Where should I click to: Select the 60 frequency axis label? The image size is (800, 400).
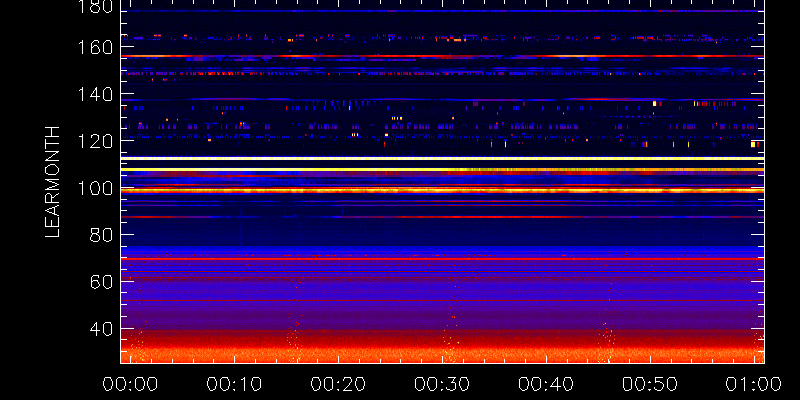pyautogui.click(x=101, y=282)
